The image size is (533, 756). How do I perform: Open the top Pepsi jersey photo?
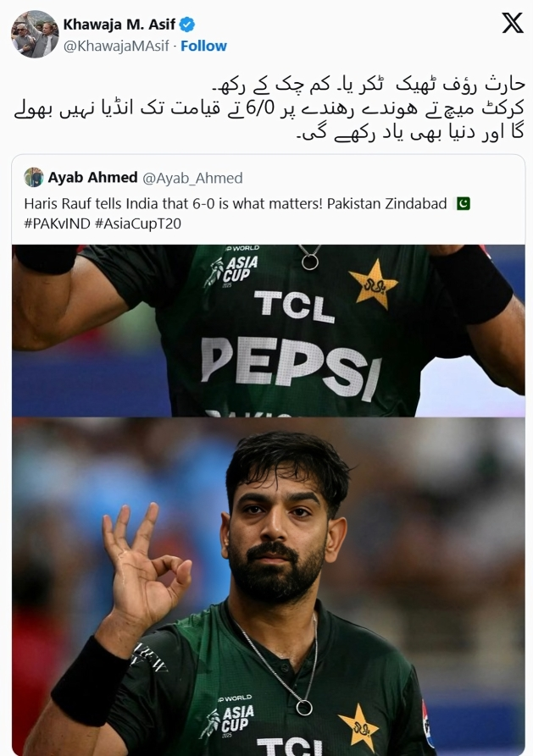269,331
